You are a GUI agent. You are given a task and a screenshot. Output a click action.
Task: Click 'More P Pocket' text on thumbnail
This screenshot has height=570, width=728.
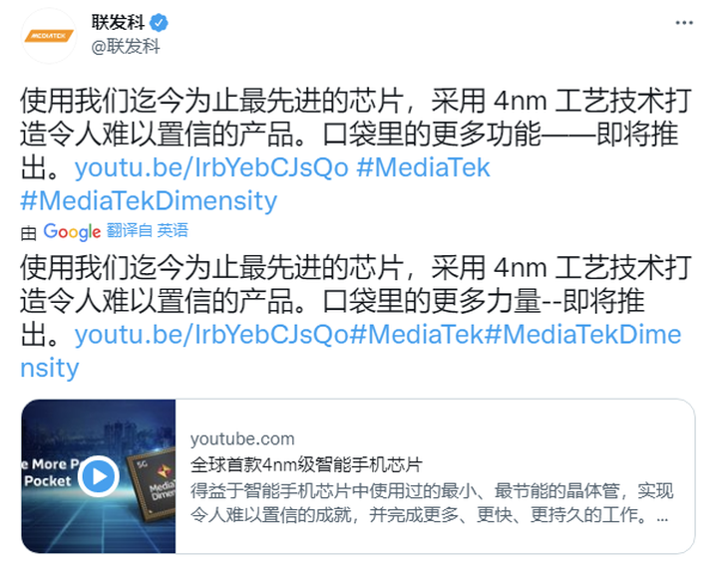(x=51, y=472)
